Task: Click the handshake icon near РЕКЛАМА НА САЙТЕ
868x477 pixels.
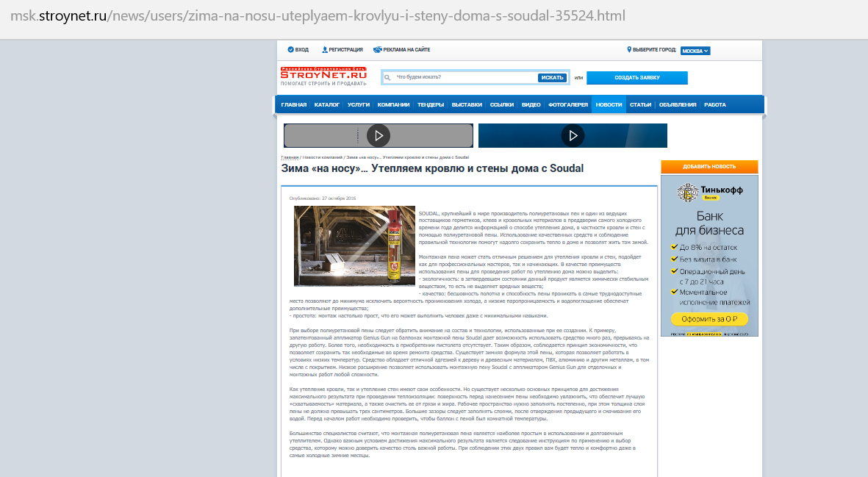Action: click(x=378, y=50)
